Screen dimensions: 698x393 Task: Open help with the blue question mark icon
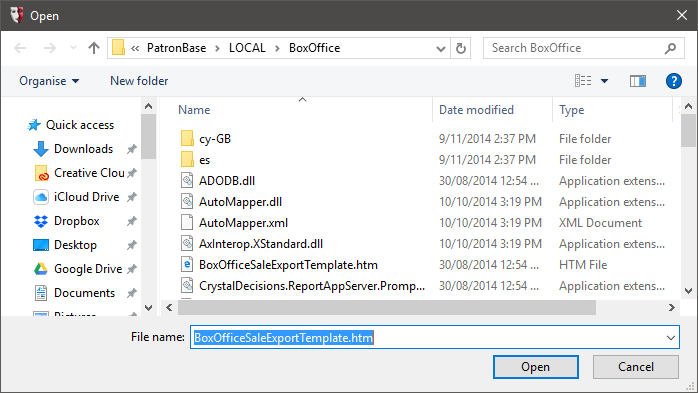pyautogui.click(x=674, y=81)
